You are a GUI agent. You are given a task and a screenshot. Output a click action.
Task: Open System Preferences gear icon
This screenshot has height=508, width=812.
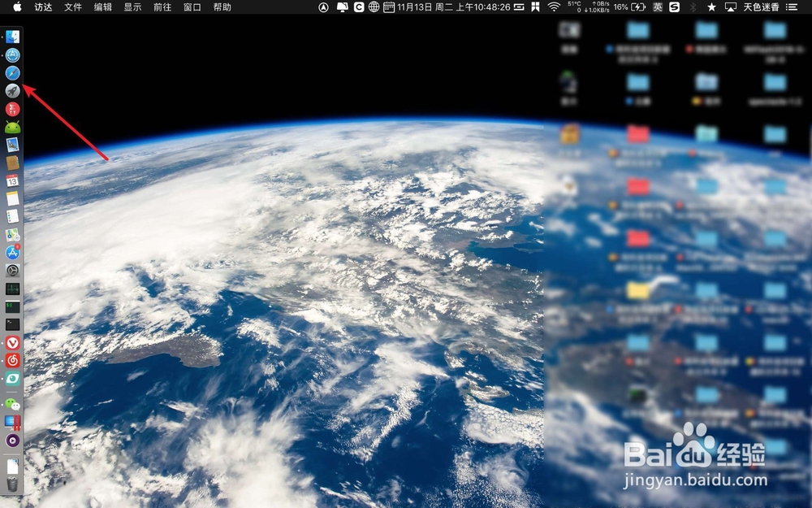12,270
